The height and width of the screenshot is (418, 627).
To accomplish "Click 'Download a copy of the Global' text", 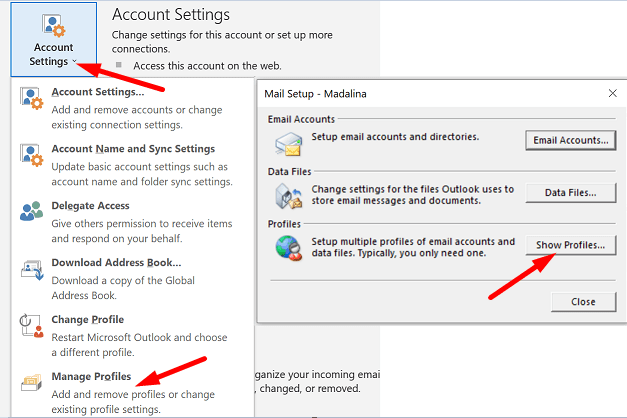I will [x=123, y=280].
